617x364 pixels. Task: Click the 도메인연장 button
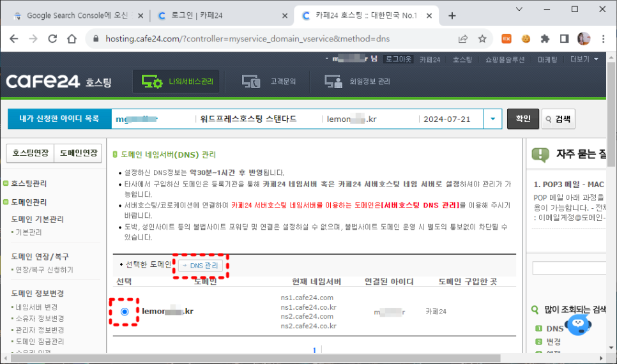pyautogui.click(x=79, y=153)
